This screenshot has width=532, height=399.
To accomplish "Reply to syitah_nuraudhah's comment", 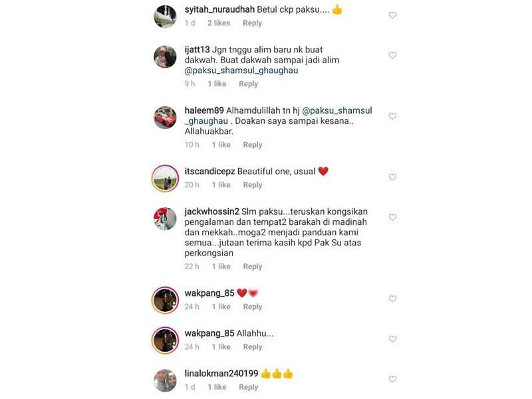I will point(252,23).
